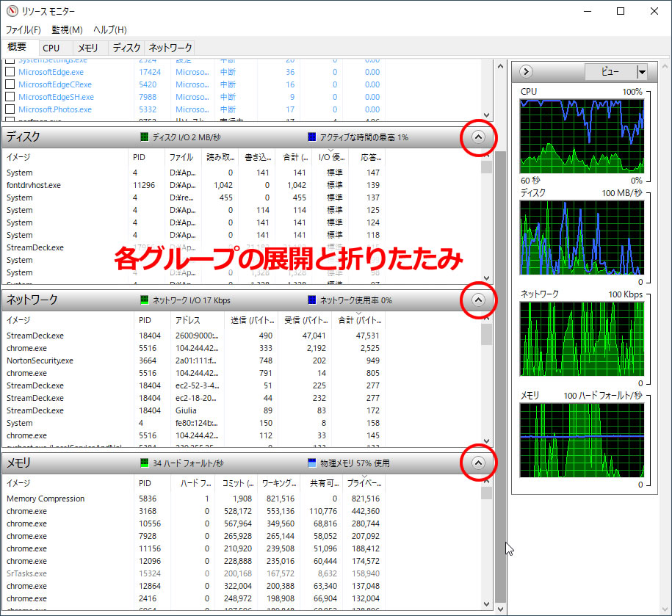Check the MicrosoftEdgeCP.exe checkbox
672x616 pixels.
(10, 84)
